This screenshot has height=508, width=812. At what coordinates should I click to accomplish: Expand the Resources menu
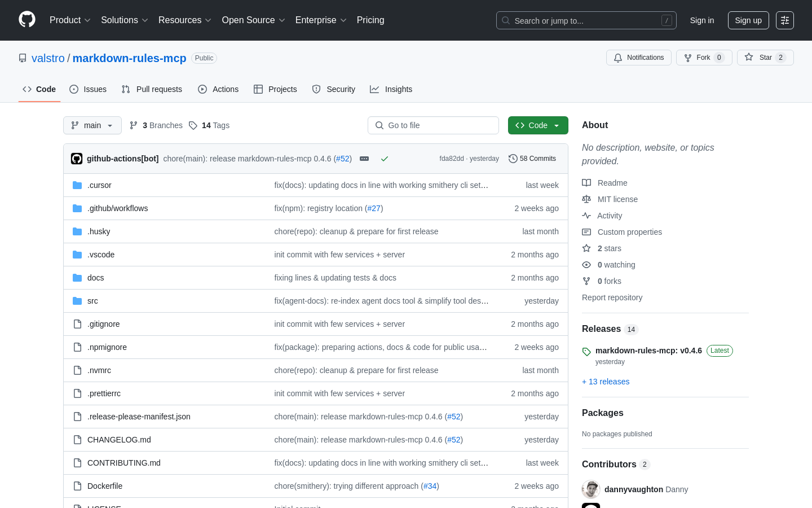(x=185, y=20)
